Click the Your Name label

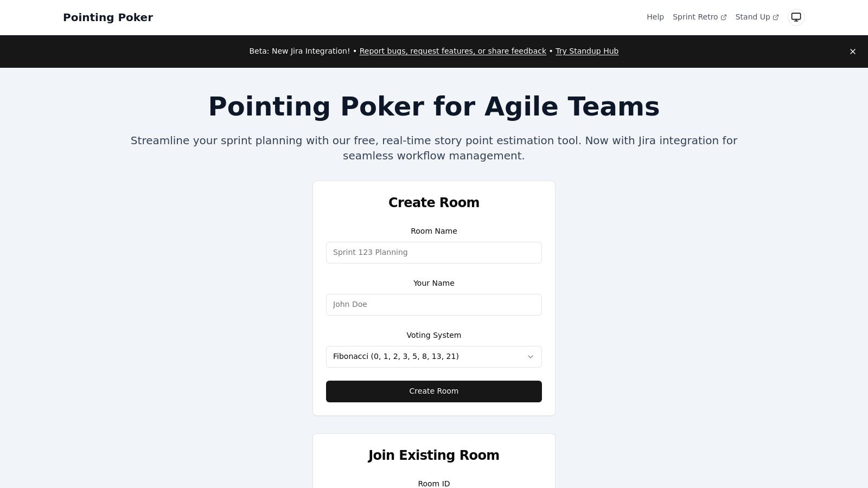[x=433, y=283]
